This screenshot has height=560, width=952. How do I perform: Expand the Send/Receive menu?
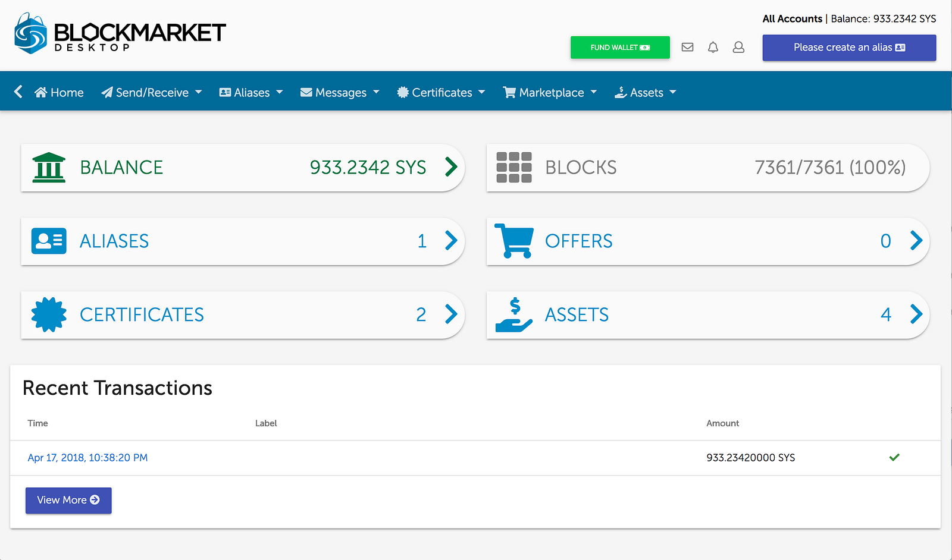tap(152, 92)
